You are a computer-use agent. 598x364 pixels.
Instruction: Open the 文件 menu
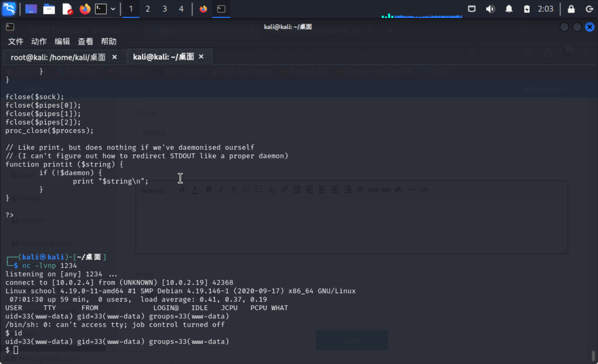pyautogui.click(x=16, y=41)
